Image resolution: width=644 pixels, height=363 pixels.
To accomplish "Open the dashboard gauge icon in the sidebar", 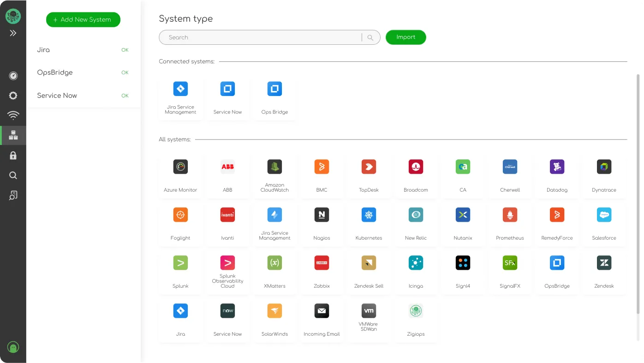I will coord(13,76).
